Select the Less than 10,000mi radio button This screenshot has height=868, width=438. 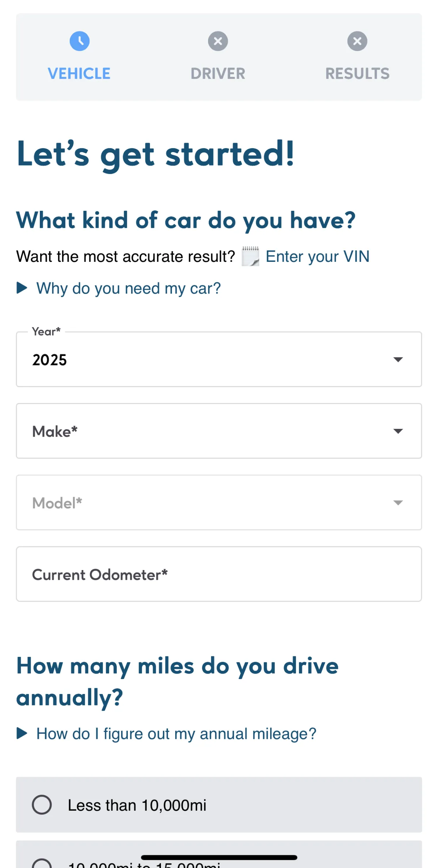click(x=42, y=805)
